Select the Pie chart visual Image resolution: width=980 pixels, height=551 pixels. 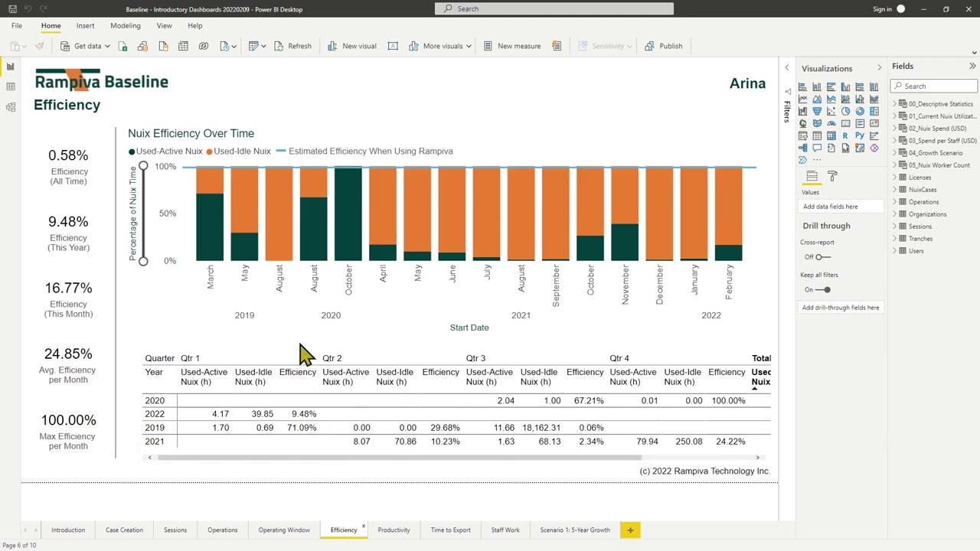pos(845,112)
